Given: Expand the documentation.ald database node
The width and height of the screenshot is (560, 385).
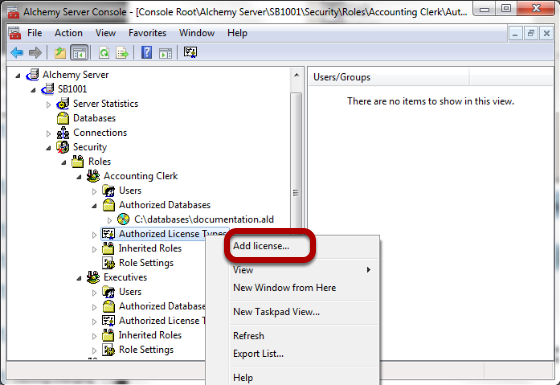Looking at the screenshot, I should tap(110, 220).
